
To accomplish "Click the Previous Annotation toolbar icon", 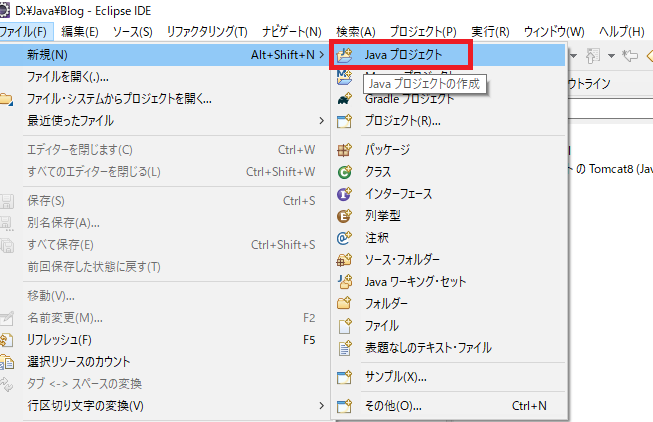I will click(x=593, y=55).
